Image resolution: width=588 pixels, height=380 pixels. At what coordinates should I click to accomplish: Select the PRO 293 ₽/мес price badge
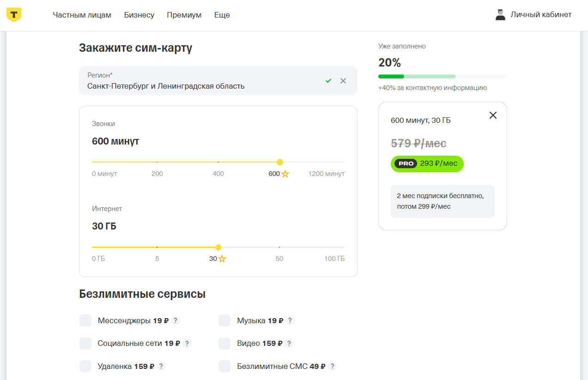(427, 163)
